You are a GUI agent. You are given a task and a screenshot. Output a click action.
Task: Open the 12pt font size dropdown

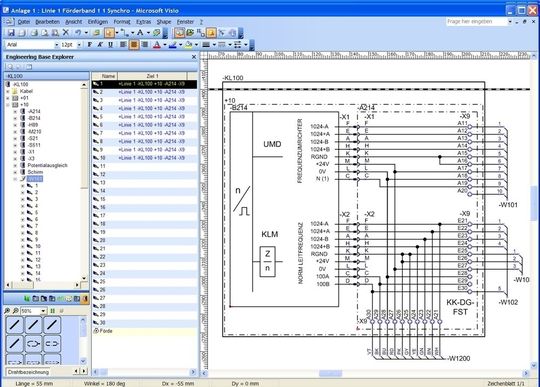(79, 45)
